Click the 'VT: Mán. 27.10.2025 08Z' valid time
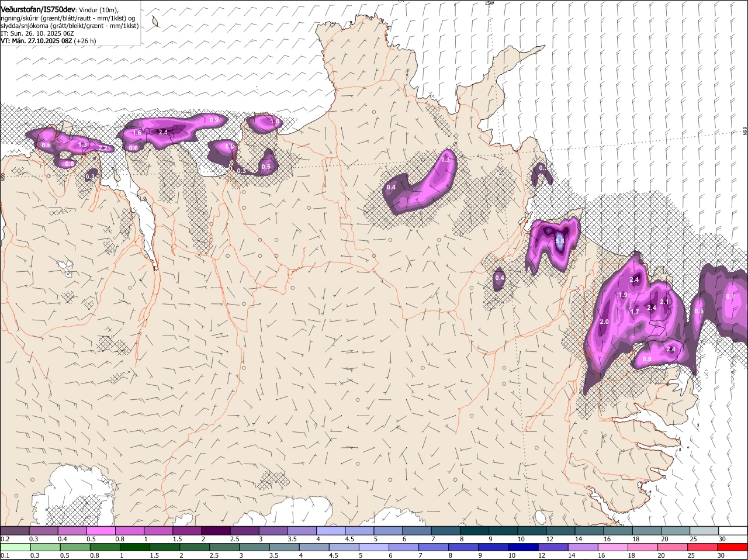 pyautogui.click(x=36, y=41)
